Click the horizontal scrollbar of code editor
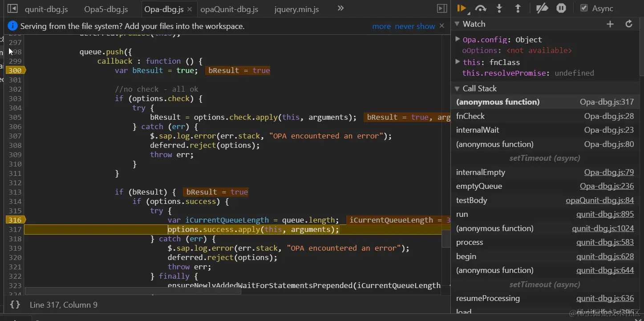The image size is (644, 321). pos(133,291)
